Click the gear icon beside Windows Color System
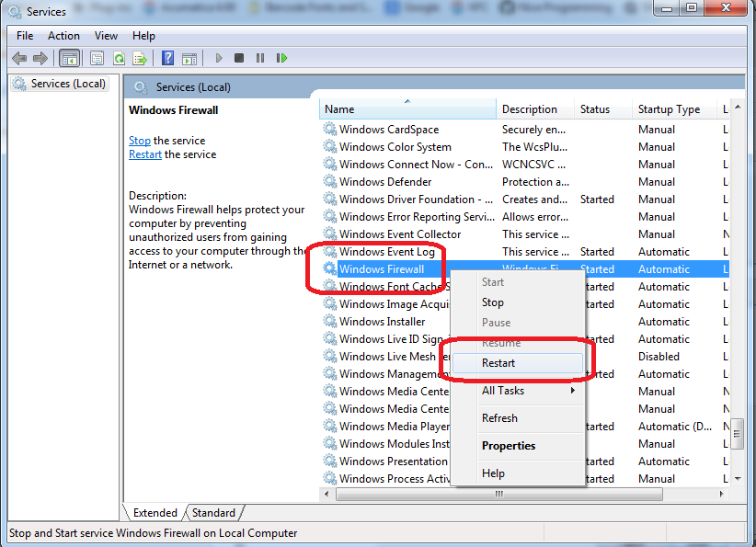The height and width of the screenshot is (547, 756). [x=330, y=146]
